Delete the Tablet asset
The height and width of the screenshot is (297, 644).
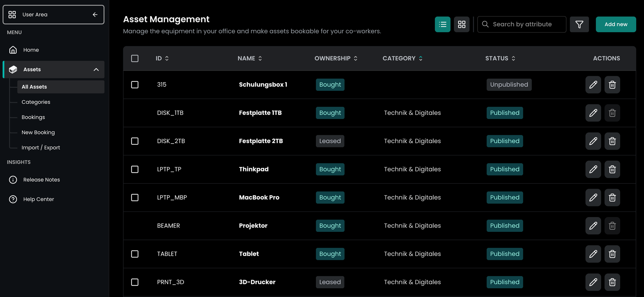coord(612,254)
